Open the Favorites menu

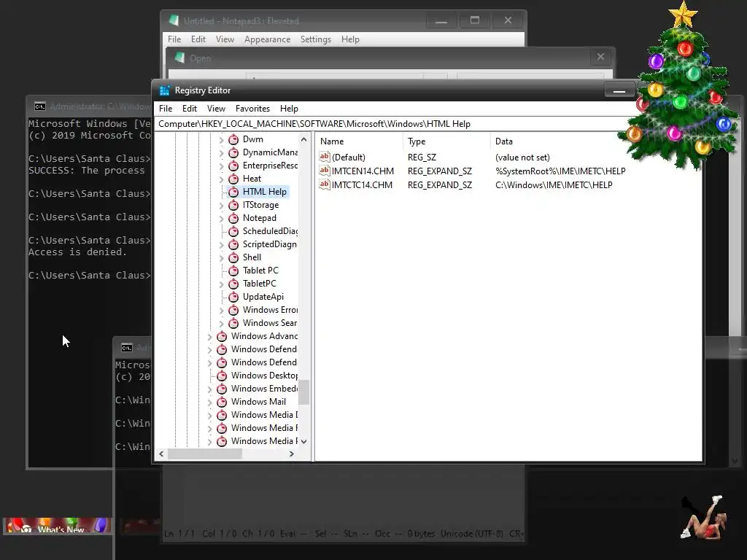[x=252, y=109]
